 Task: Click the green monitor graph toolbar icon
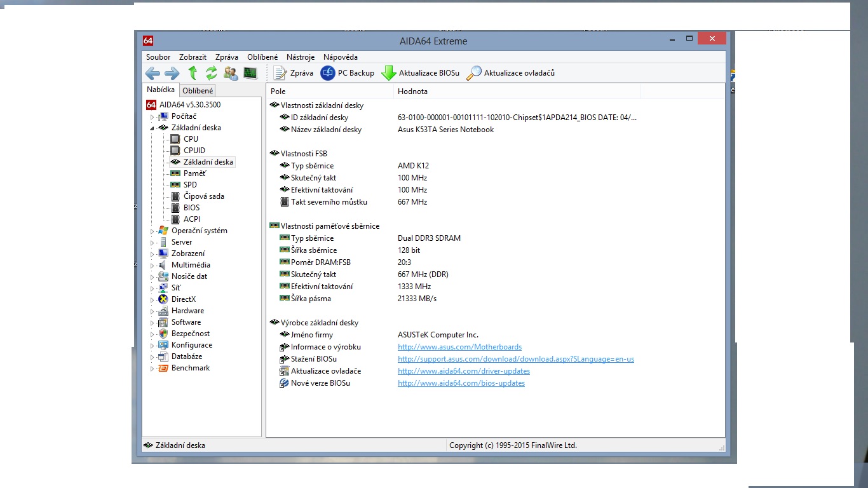pos(250,73)
